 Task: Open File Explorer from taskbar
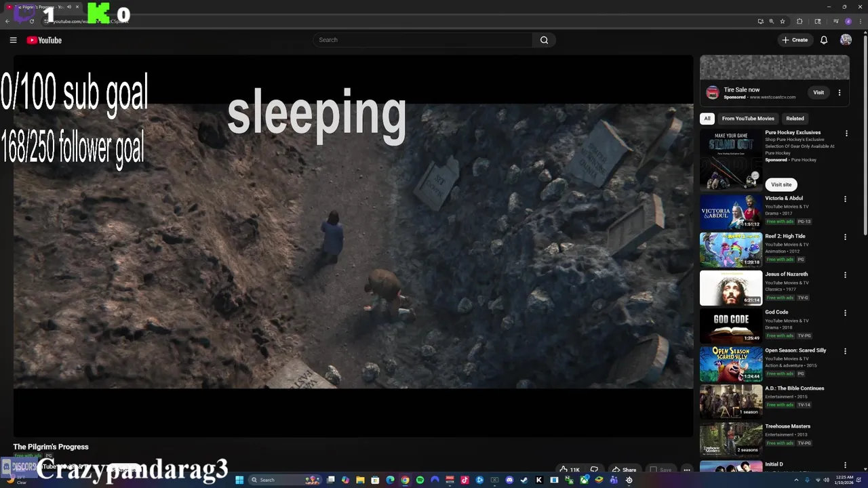pyautogui.click(x=360, y=480)
